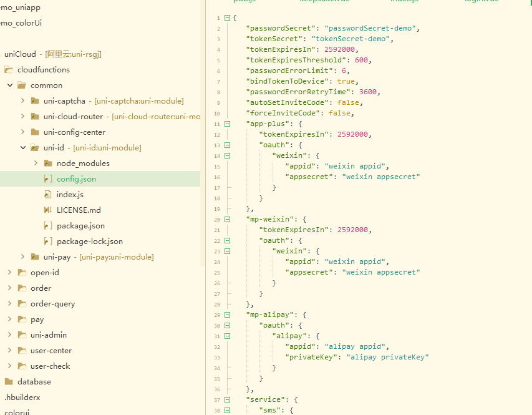Click the index.js file icon
Viewport: 532px width, 415px height.
point(48,195)
